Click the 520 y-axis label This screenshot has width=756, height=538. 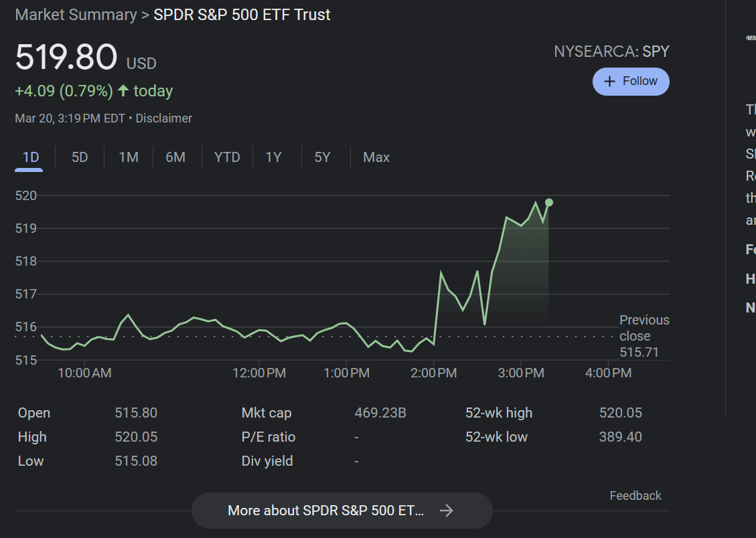click(26, 195)
